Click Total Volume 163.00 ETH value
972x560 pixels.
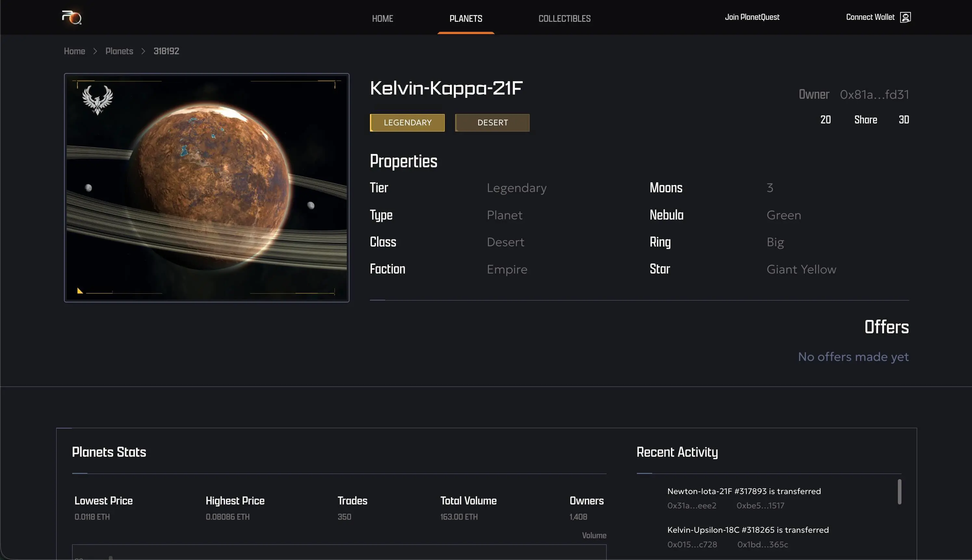[x=459, y=517]
